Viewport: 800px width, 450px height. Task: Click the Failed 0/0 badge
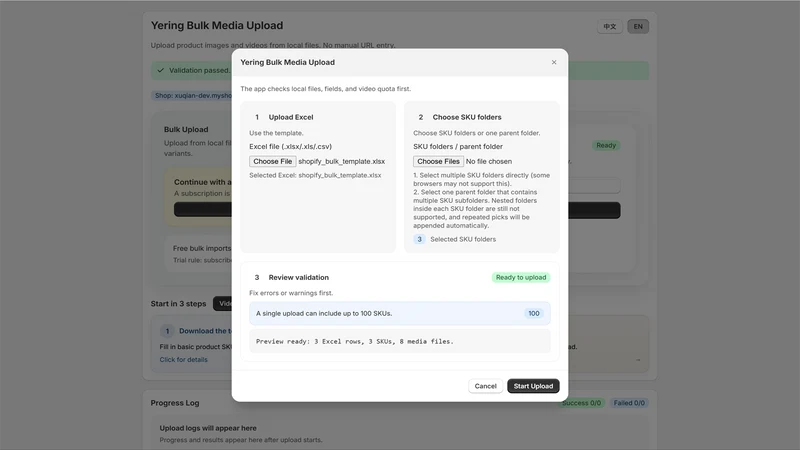(629, 403)
